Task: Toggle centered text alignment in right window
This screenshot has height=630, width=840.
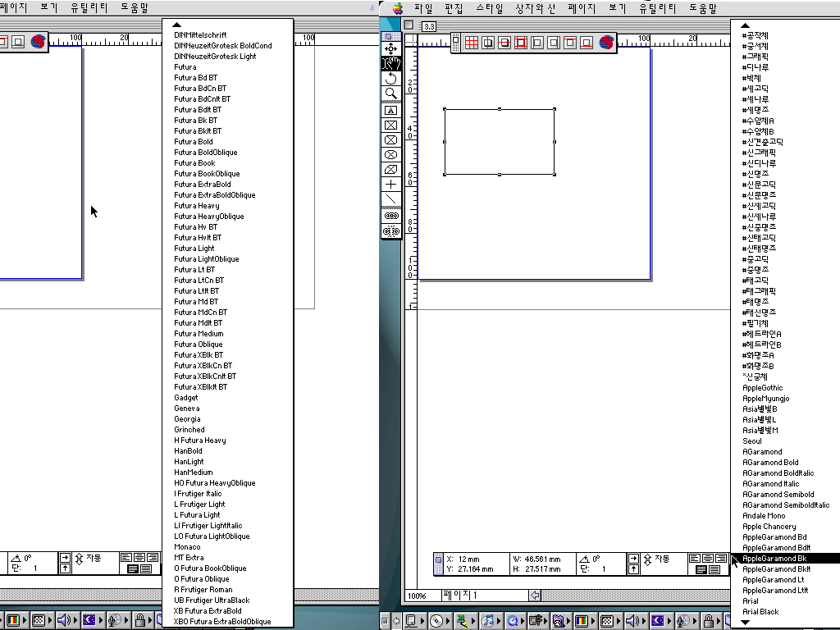Action: pyautogui.click(x=707, y=558)
